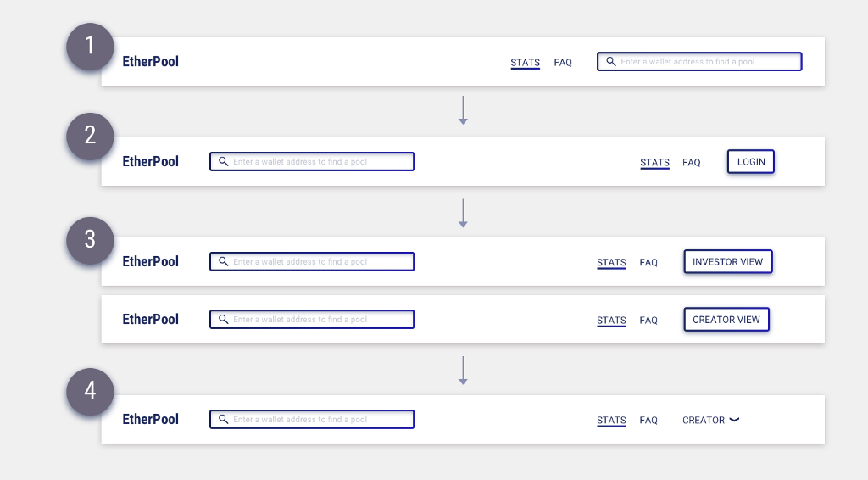The width and height of the screenshot is (868, 480).
Task: Click the CREATOR VIEW button
Action: point(726,320)
